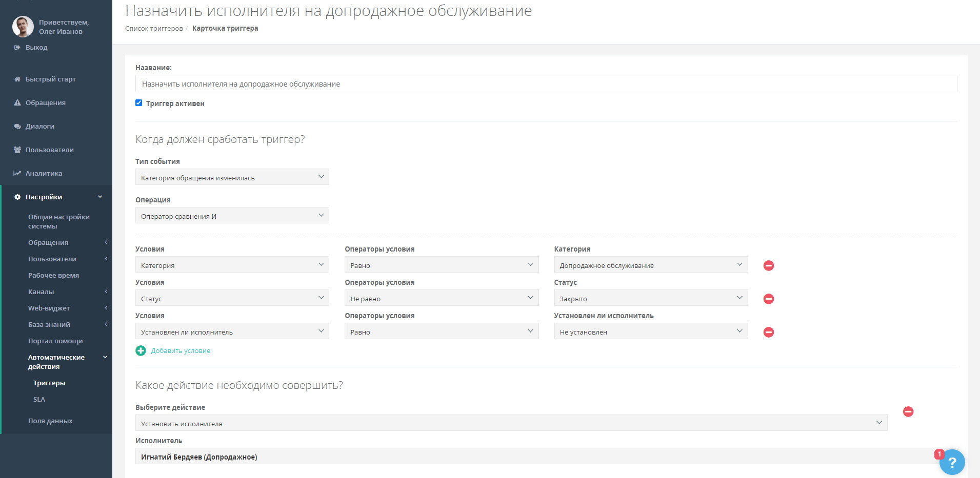The width and height of the screenshot is (980, 478).
Task: Open the Не равно operator dropdown
Action: tap(442, 298)
